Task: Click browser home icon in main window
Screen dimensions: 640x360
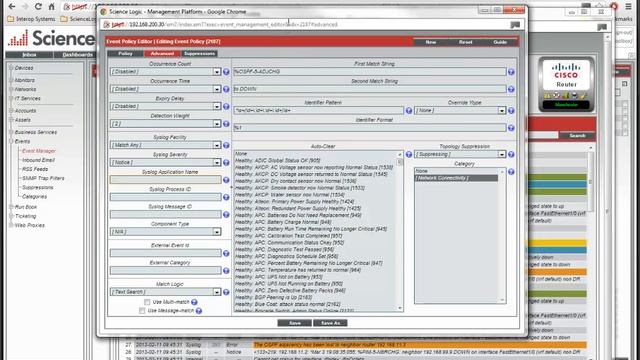Action: click(51, 7)
